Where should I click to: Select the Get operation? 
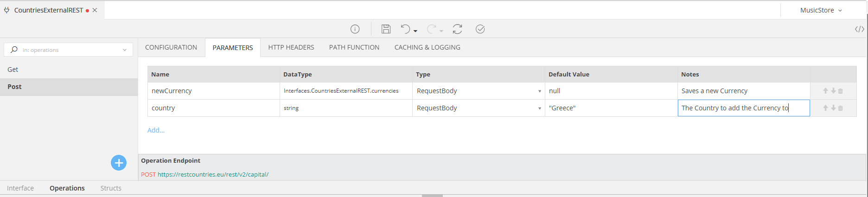click(x=13, y=70)
